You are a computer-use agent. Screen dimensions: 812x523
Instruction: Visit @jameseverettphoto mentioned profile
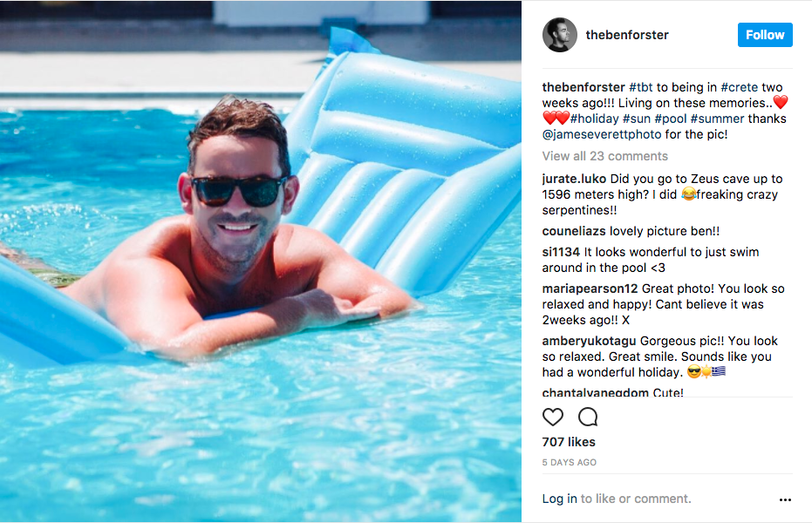(602, 134)
